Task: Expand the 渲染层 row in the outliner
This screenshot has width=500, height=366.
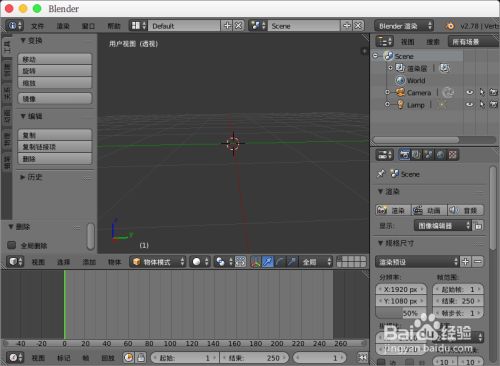Action: point(391,68)
